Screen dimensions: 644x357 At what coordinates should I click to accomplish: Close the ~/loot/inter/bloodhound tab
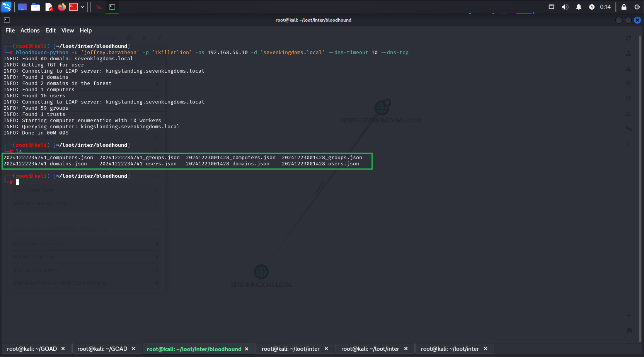(x=247, y=349)
